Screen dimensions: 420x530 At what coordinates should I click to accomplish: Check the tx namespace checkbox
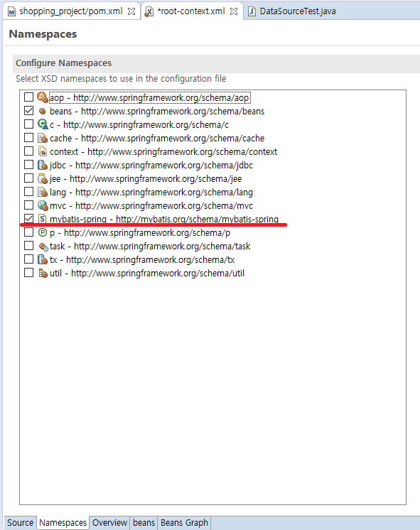28,259
